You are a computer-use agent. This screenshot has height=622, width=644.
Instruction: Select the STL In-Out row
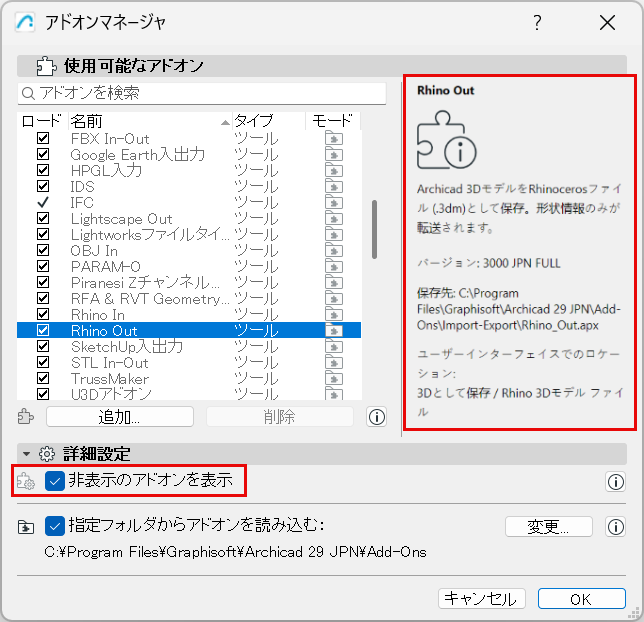click(x=189, y=363)
